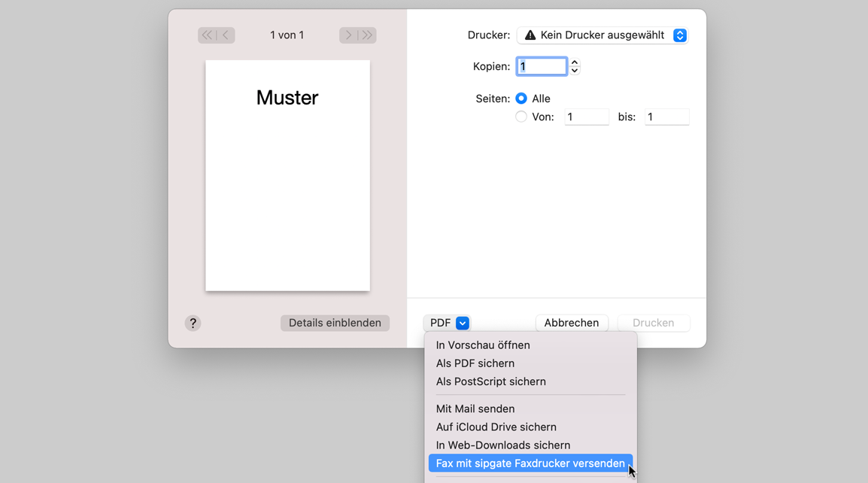The image size is (868, 483).
Task: Click the blue chevron on the PDF button
Action: (x=463, y=322)
